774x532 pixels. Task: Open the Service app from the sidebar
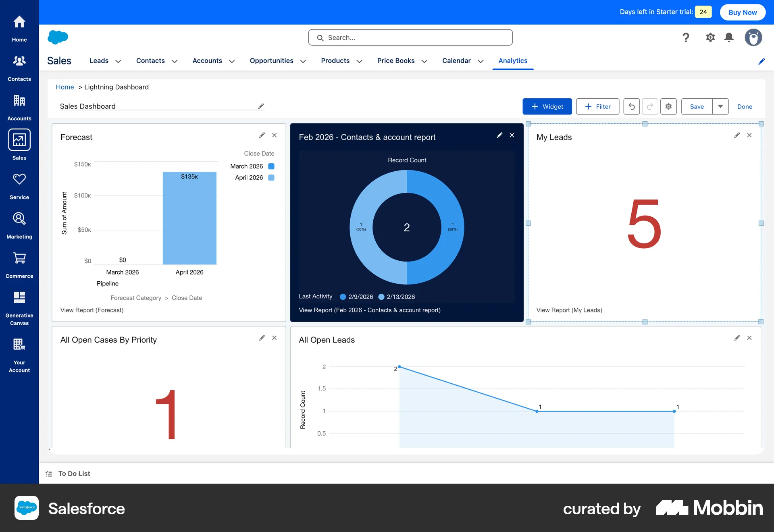(x=19, y=185)
